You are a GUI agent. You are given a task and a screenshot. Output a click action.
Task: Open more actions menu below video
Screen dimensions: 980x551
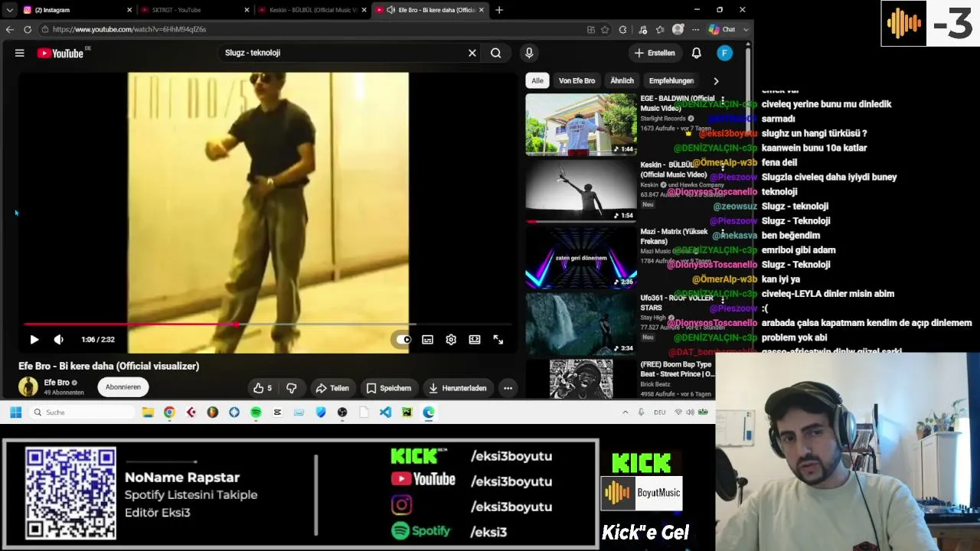point(508,388)
